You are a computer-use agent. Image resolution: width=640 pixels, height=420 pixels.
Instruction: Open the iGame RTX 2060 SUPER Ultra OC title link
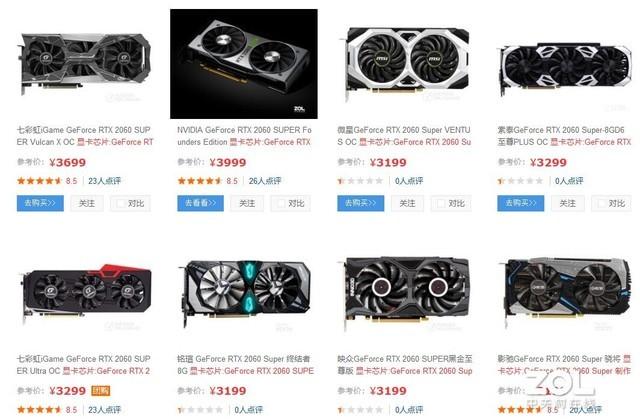point(84,365)
